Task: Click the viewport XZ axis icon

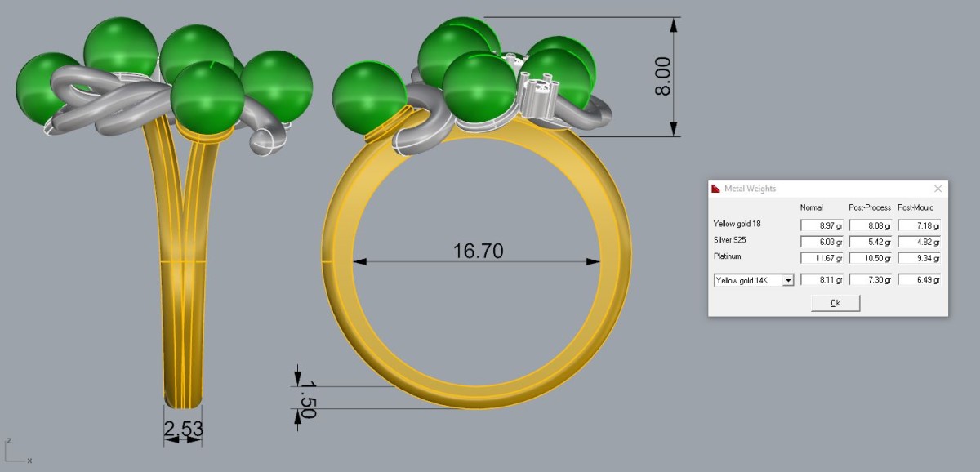Action: (18, 452)
